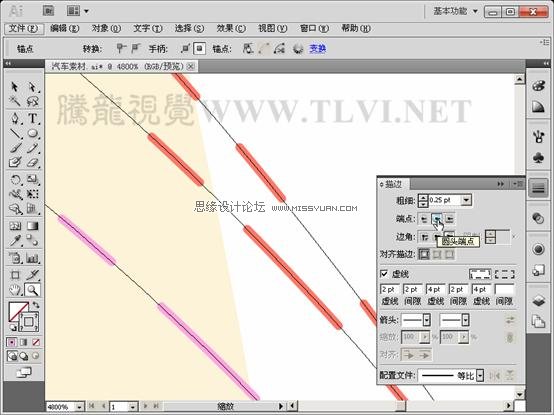The image size is (554, 415).
Task: Open the 配置文件 profile dropdown
Action: point(479,375)
